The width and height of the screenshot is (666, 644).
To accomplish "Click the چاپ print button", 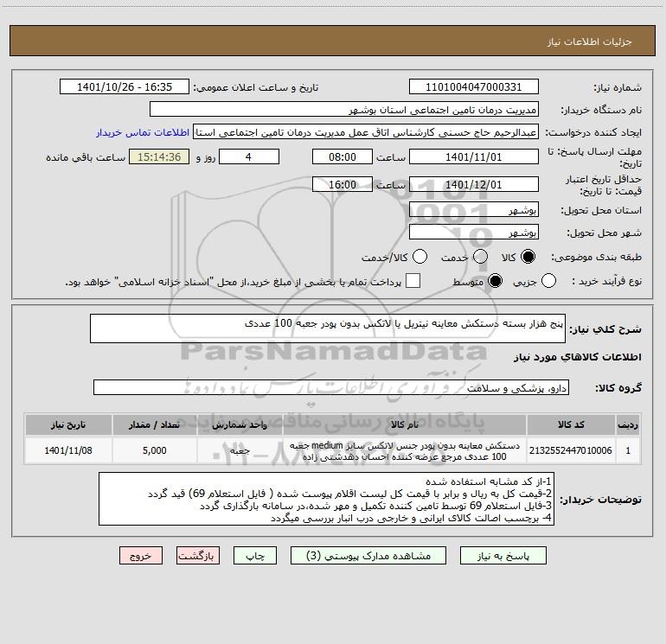I will [255, 556].
